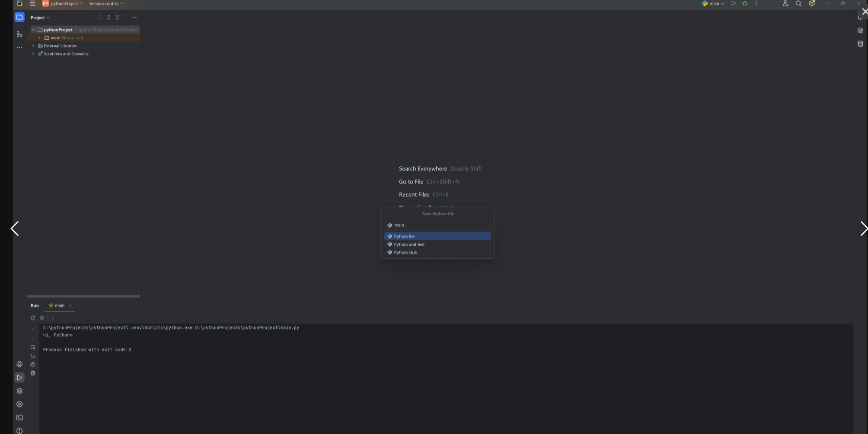Open Search Everywhere magnifier icon
Image resolution: width=868 pixels, height=434 pixels.
tap(798, 3)
